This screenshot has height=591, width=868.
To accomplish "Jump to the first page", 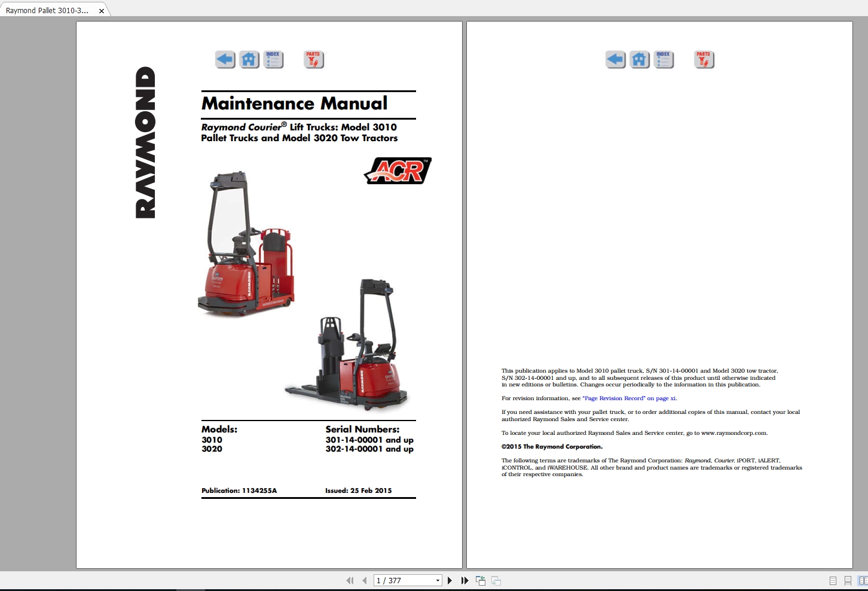I will pos(350,580).
